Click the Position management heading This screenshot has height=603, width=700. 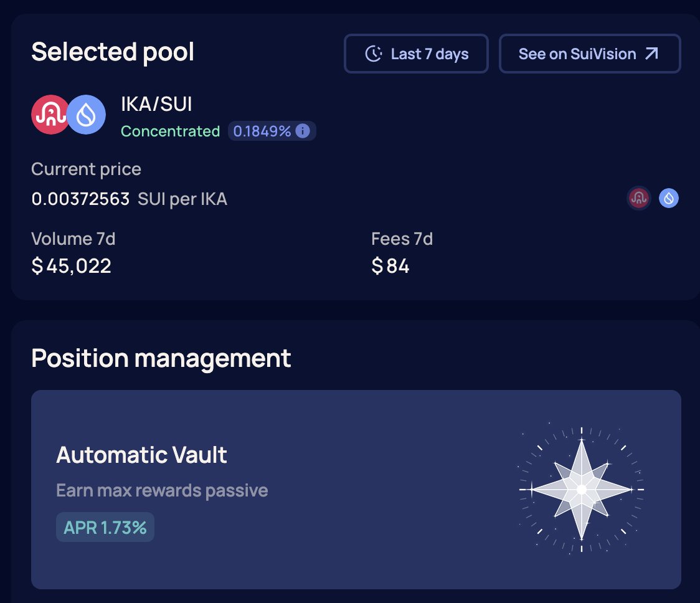point(161,358)
